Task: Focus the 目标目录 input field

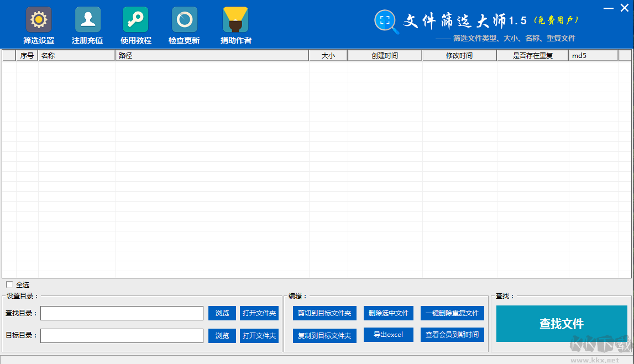Action: click(122, 336)
